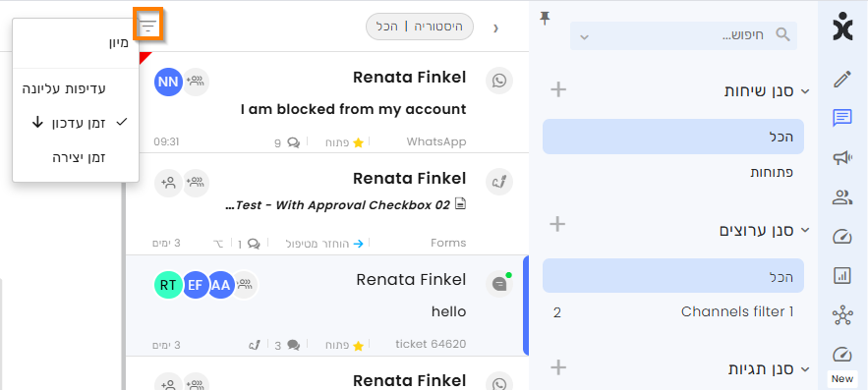The width and height of the screenshot is (868, 390).
Task: Select הכל under סנן שיחות
Action: [673, 137]
